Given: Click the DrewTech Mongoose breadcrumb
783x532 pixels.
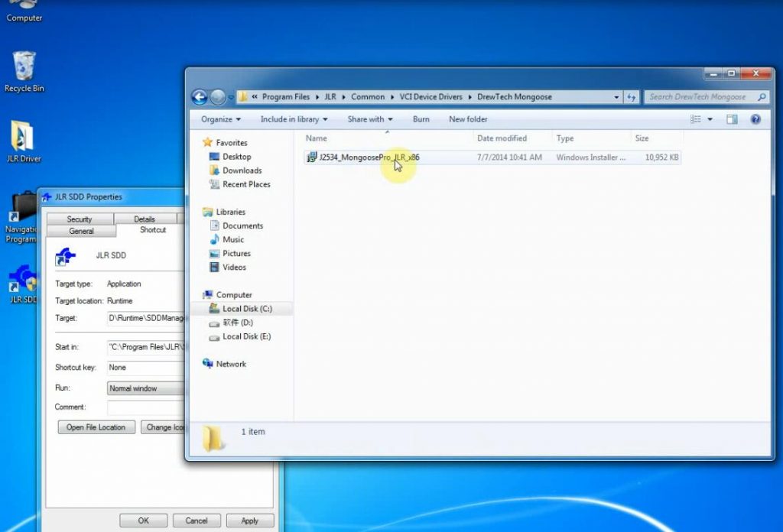Looking at the screenshot, I should pos(515,97).
